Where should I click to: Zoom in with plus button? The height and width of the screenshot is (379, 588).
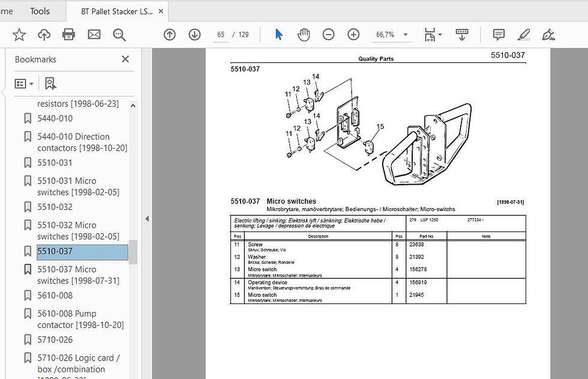pyautogui.click(x=353, y=35)
